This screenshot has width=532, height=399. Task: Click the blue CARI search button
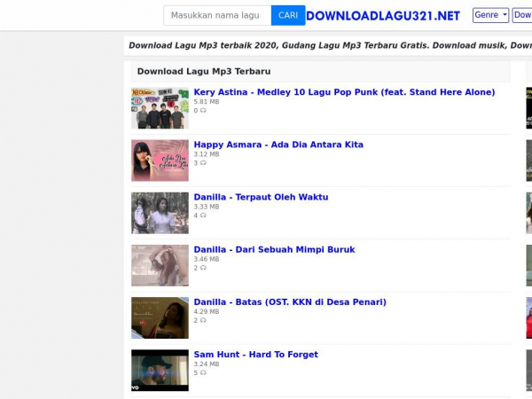coord(288,15)
